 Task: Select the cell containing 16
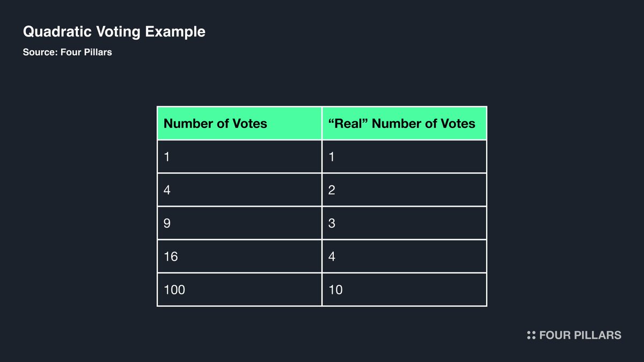click(239, 256)
